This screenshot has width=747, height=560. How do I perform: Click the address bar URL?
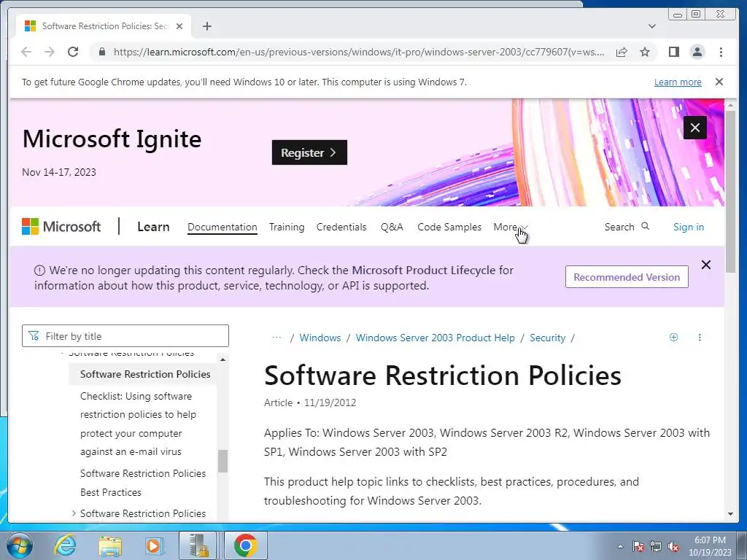click(359, 52)
